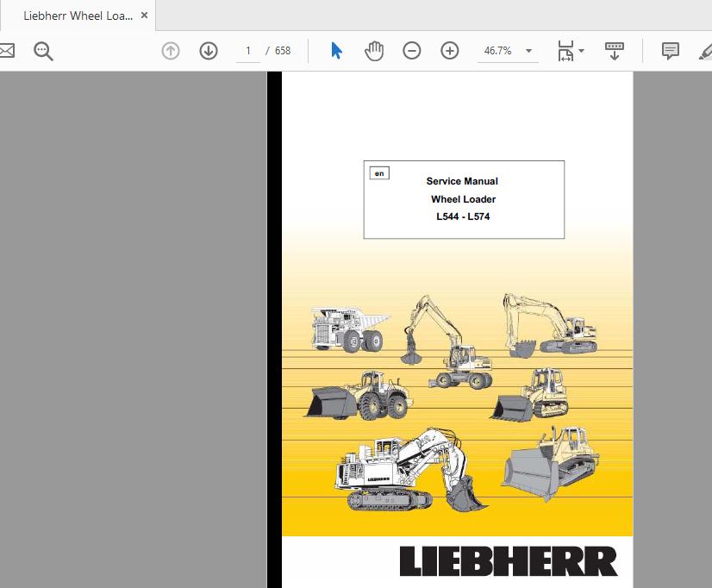
Task: Close the Liebherr Wheel Loader tab
Action: click(x=145, y=16)
